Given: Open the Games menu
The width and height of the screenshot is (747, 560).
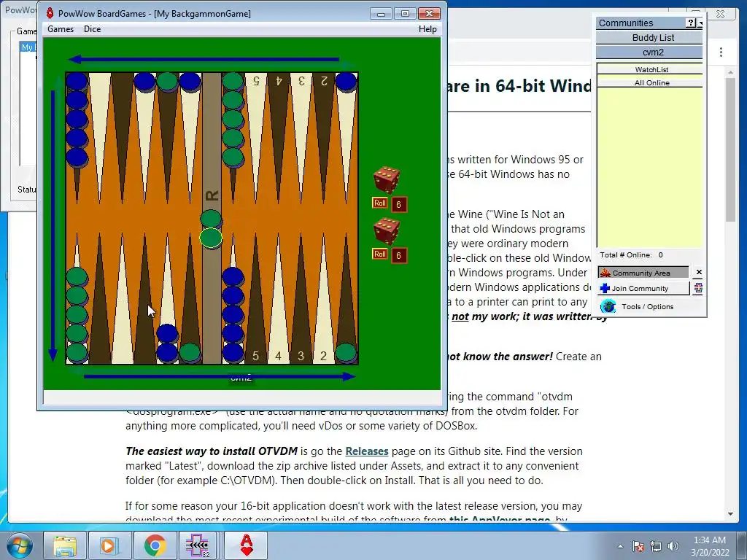Looking at the screenshot, I should [61, 29].
